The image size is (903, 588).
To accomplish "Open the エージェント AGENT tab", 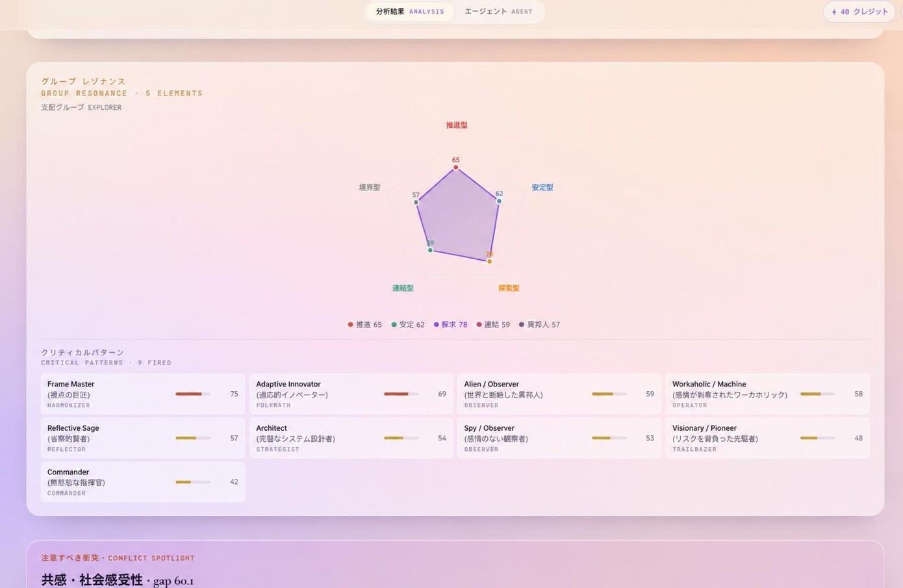I will point(498,12).
